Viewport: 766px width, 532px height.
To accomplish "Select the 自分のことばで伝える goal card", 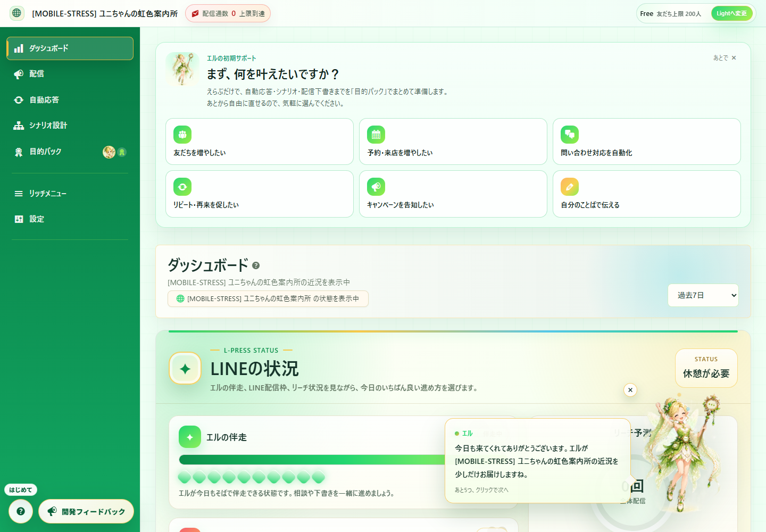I will 647,194.
